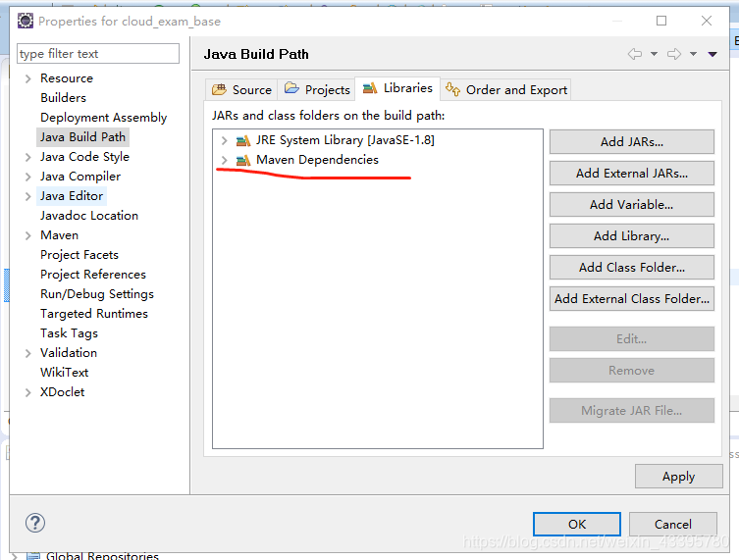Image resolution: width=739 pixels, height=560 pixels.
Task: Select Java Build Path in tree
Action: point(83,137)
